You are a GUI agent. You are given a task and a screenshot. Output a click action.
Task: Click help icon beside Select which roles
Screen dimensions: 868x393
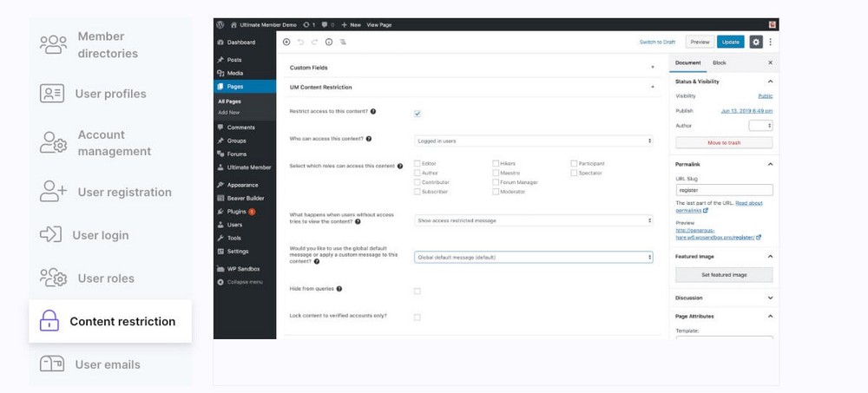coord(399,166)
